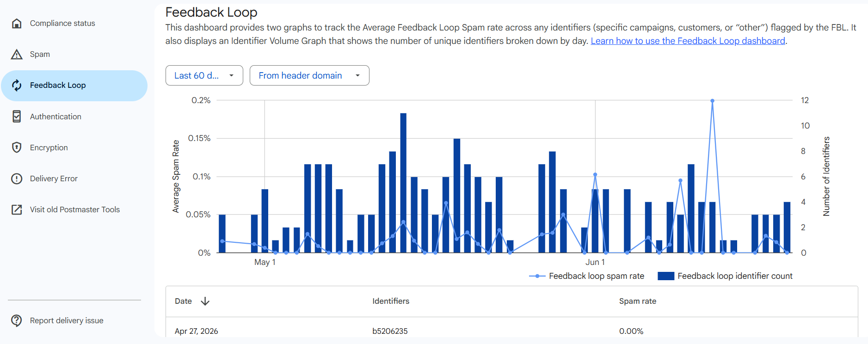Open the Last 60 days range dropdown

point(204,75)
